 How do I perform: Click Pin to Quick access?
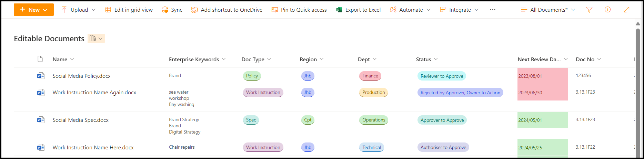(x=299, y=10)
